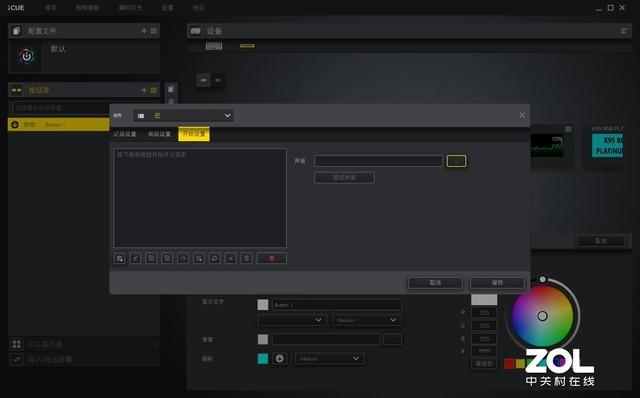The height and width of the screenshot is (398, 640).
Task: Expand the empty font dropdown below Button 1 field
Action: coord(291,320)
